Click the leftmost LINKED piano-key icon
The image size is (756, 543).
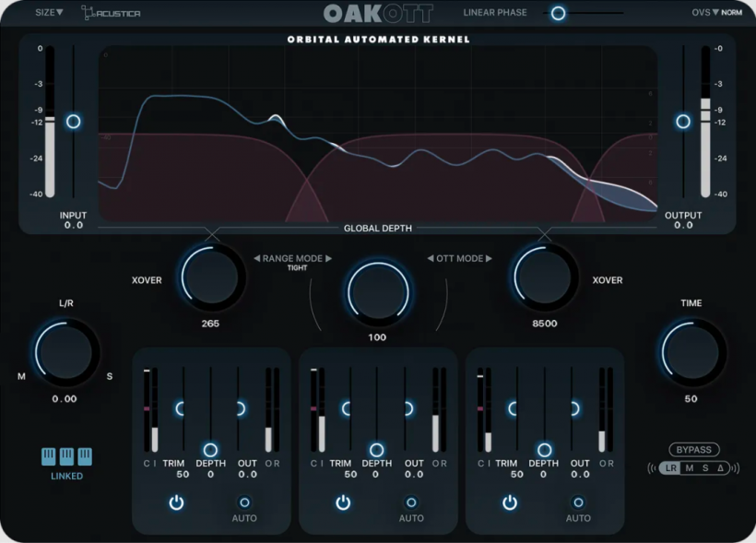coord(48,456)
